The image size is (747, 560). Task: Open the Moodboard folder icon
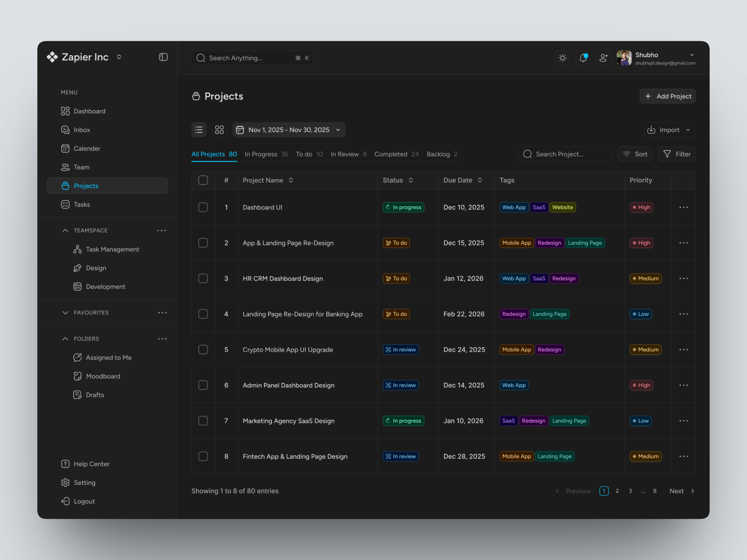coord(78,376)
